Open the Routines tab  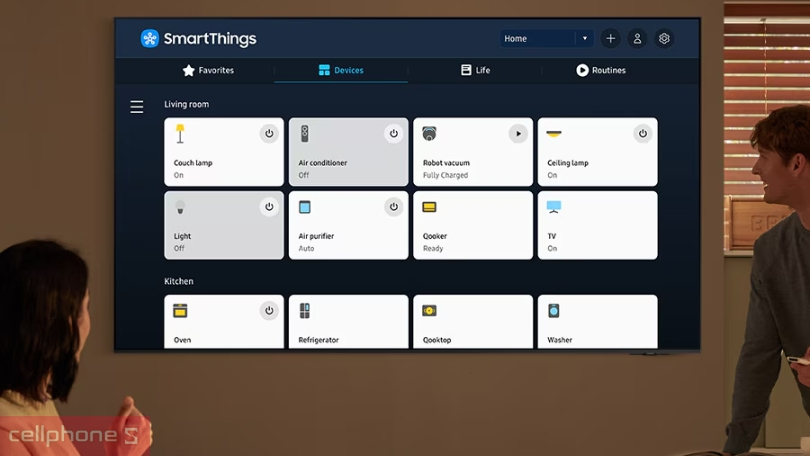[601, 71]
